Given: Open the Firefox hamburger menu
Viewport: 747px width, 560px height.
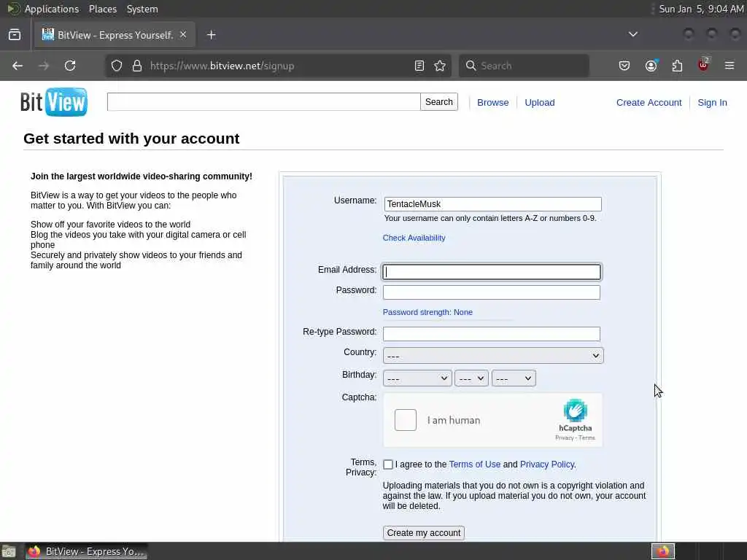Looking at the screenshot, I should coord(729,66).
